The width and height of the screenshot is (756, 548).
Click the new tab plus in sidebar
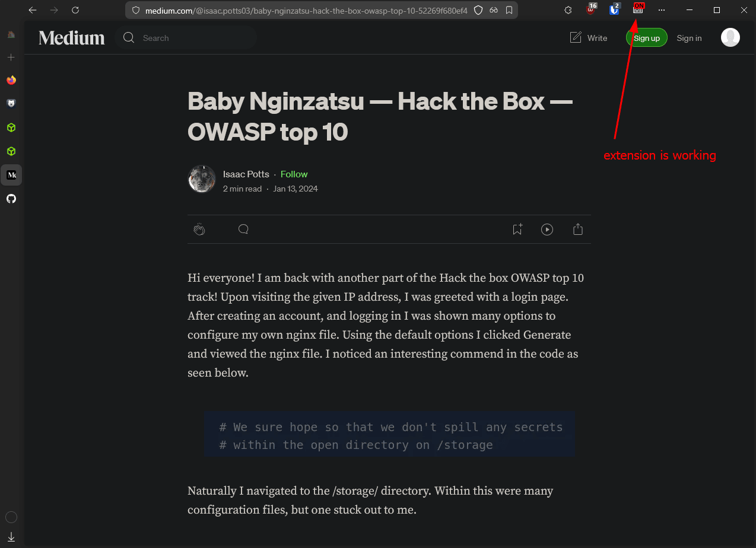pyautogui.click(x=11, y=58)
